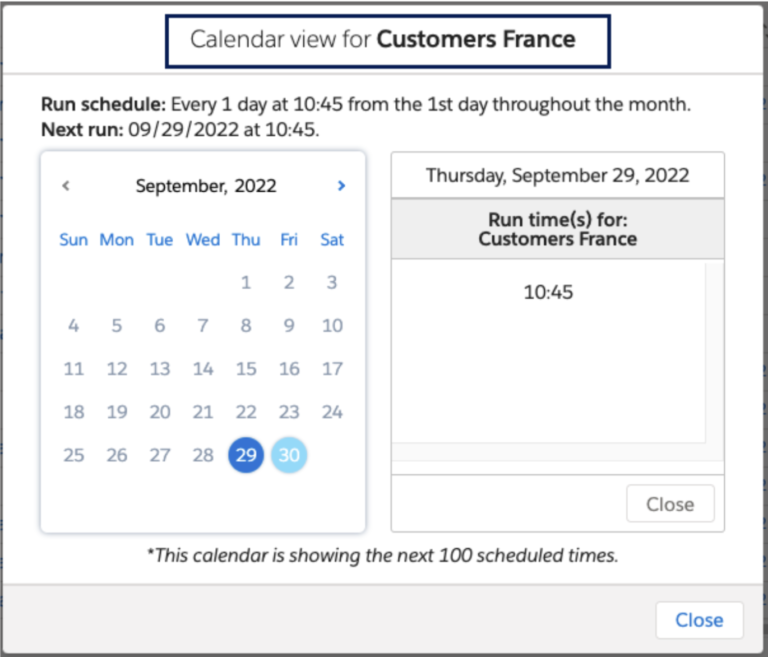Go to previous month in calendar
Viewport: 768px width, 657px height.
point(66,186)
